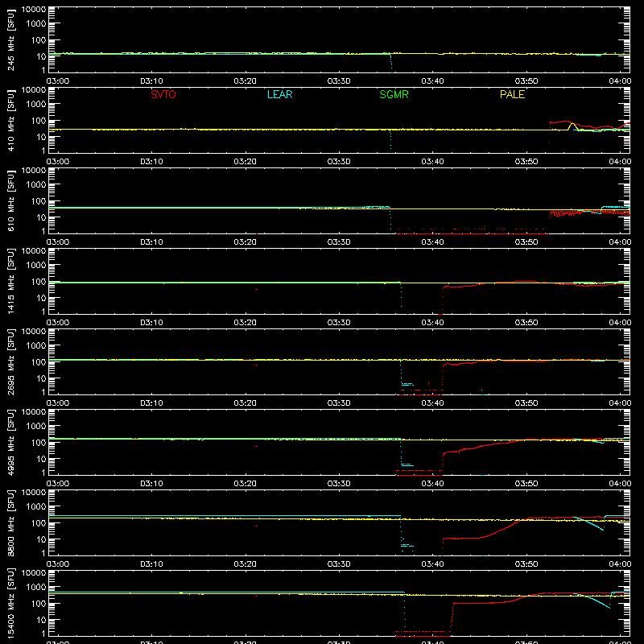
Task: Click the 10000 y-axis value of the 15400 MHz plot
Action: (34, 573)
